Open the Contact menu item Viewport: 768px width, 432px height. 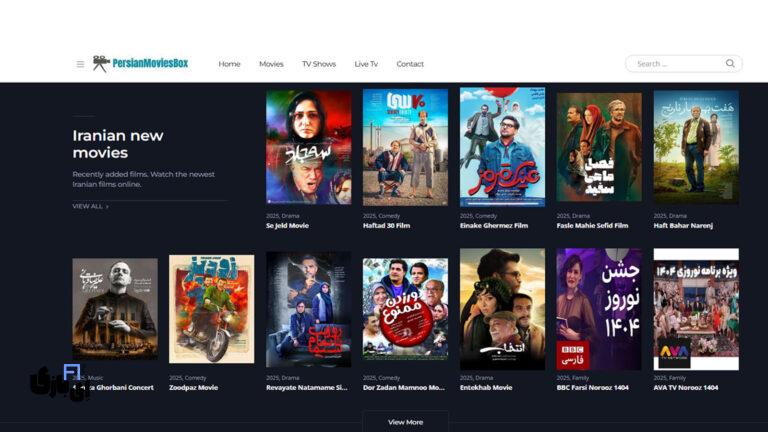[410, 64]
